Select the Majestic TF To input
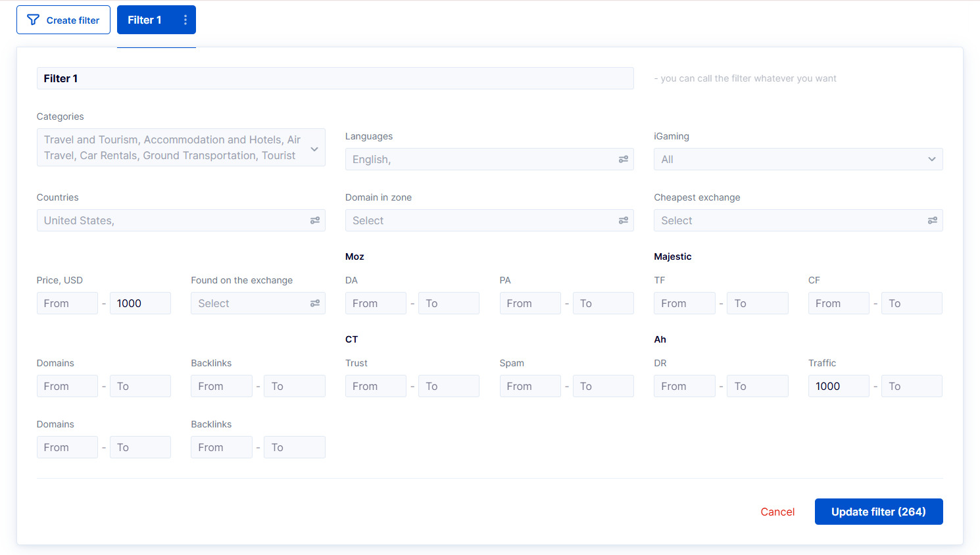980x555 pixels. [757, 303]
